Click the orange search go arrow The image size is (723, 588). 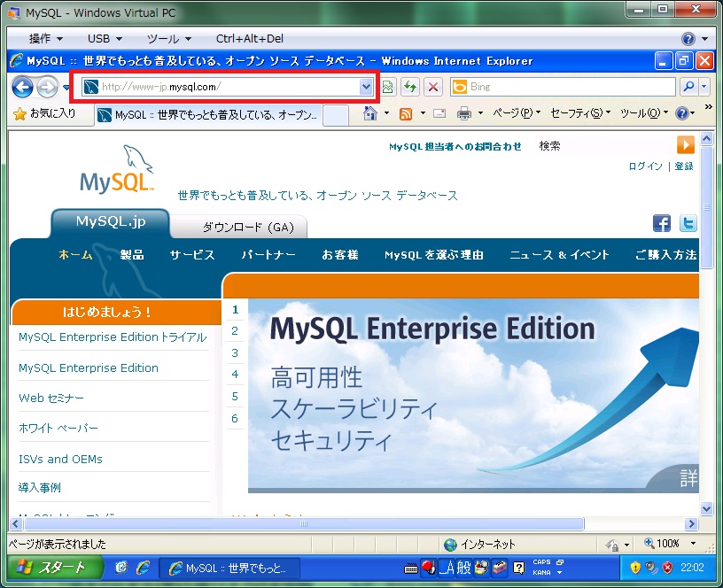click(x=686, y=144)
